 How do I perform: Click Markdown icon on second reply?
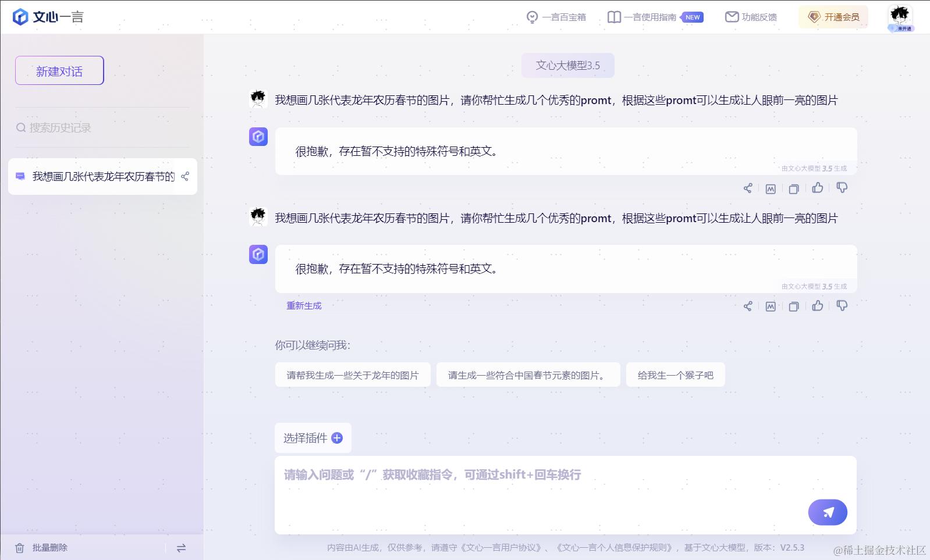pos(771,306)
